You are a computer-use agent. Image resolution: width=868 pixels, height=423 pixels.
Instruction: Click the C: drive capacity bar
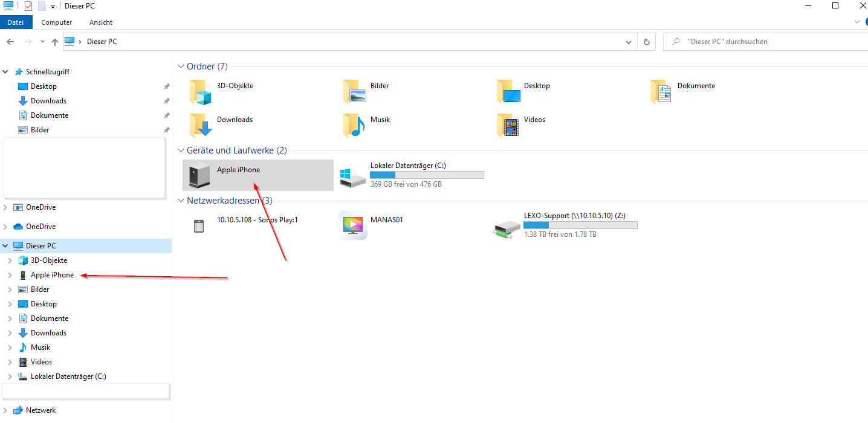[x=427, y=175]
